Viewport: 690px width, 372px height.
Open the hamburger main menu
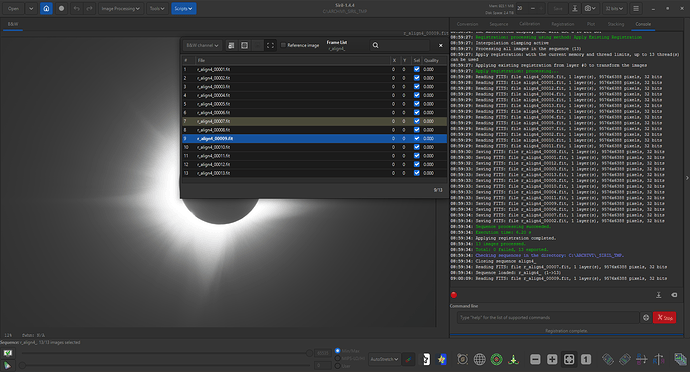coord(636,8)
